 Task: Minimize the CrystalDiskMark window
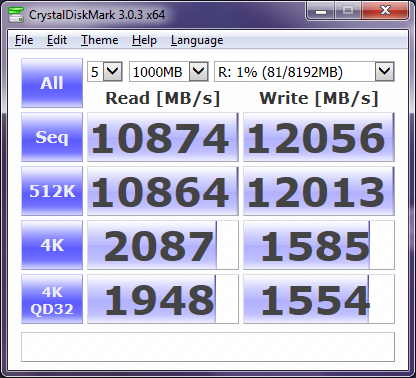coord(321,12)
